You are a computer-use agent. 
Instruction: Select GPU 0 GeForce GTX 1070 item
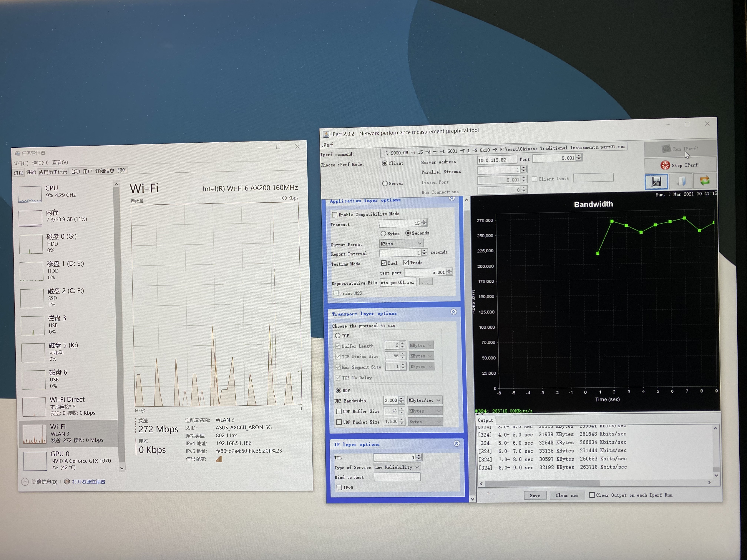(x=69, y=461)
